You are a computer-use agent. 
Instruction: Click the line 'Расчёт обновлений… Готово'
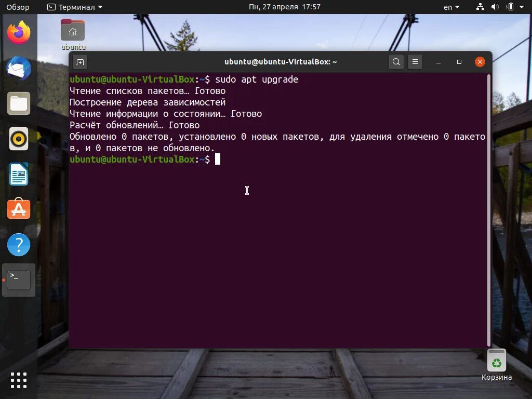[135, 125]
